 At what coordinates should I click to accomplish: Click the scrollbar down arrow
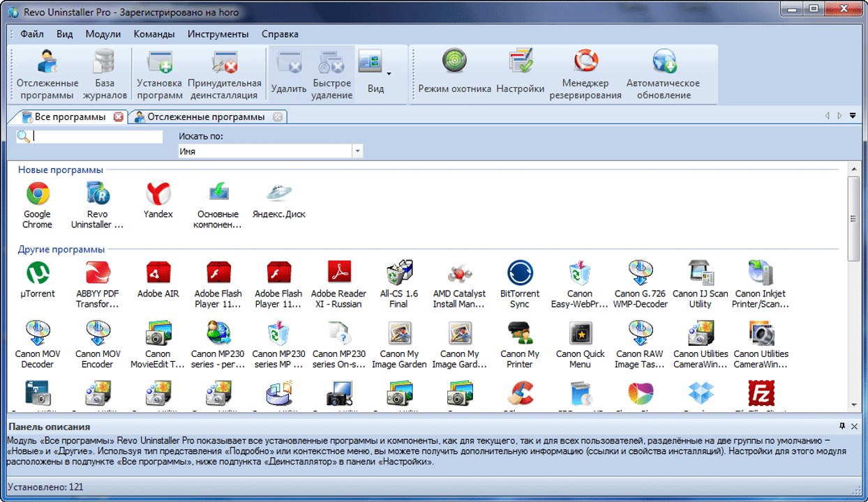tap(853, 404)
